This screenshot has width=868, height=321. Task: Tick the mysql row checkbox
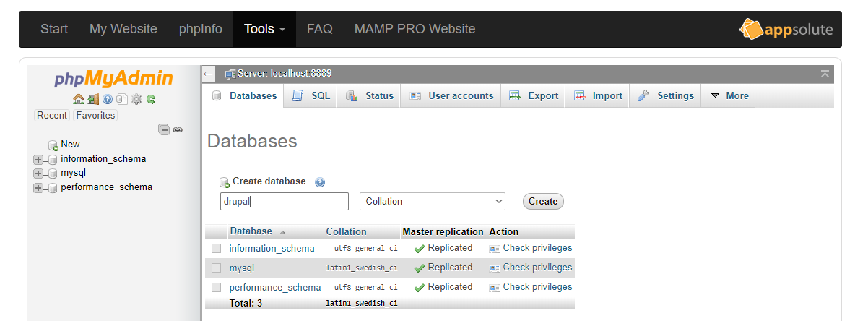coord(216,267)
